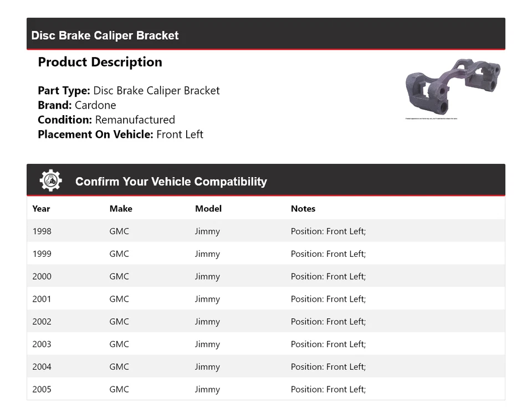Select the 1999 GMC Jimmy row's Make cell
This screenshot has width=532, height=418.
click(119, 254)
